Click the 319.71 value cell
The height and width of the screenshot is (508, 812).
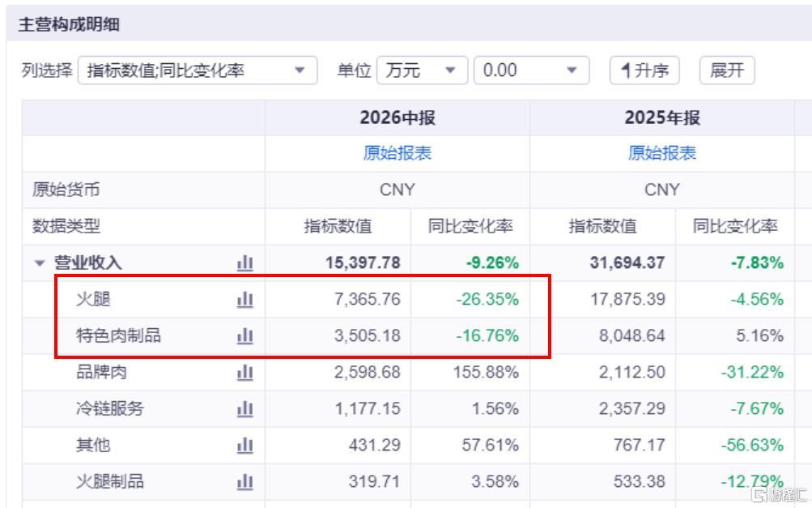[374, 481]
